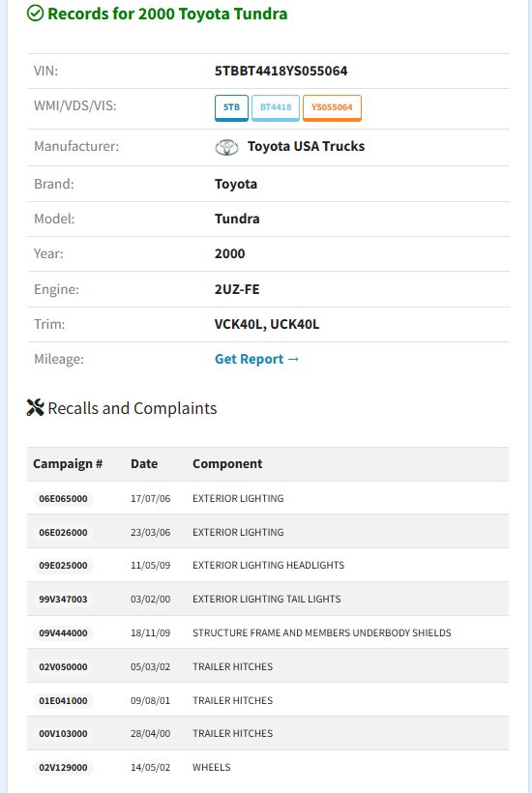Click the Toyota logo icon

coord(226,147)
